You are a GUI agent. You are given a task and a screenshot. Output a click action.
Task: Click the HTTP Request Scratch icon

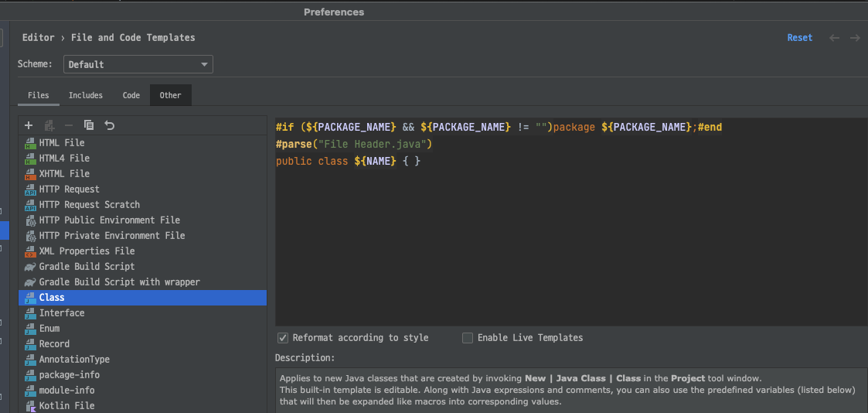coord(30,205)
